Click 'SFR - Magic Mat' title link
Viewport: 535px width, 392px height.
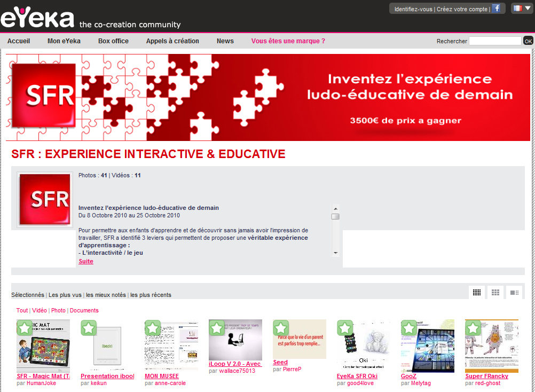[x=43, y=376]
